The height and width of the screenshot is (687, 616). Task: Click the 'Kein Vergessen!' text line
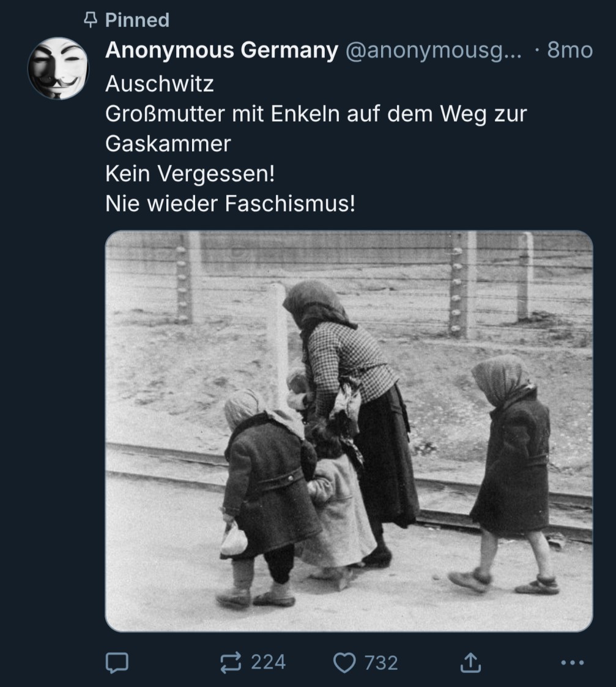pyautogui.click(x=190, y=174)
